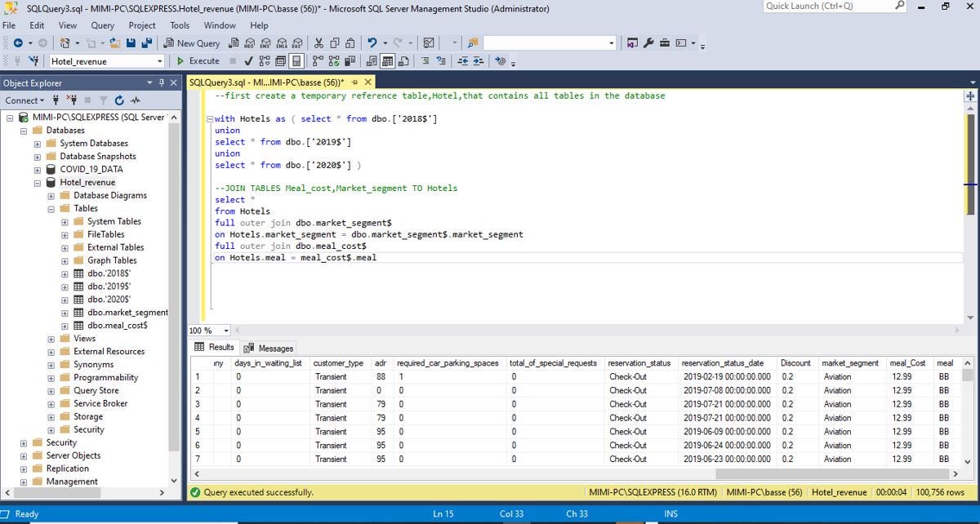980x524 pixels.
Task: Collapse the Tables folder node
Action: click(51, 208)
